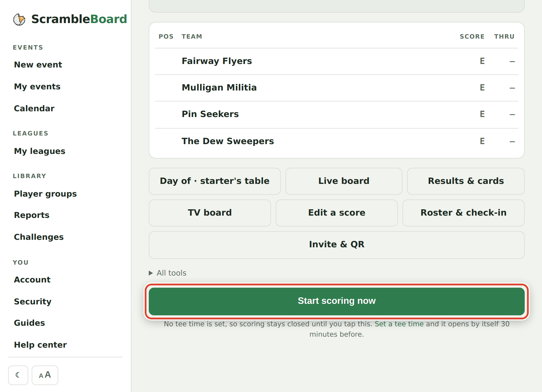Open the Challenges page
Viewport: 542px width, 392px height.
coord(39,237)
